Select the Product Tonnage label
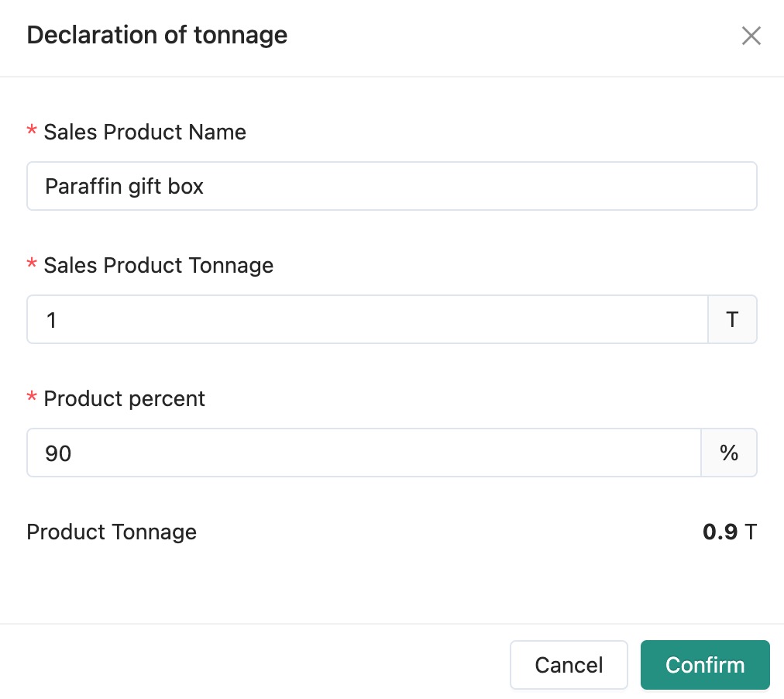 (112, 532)
